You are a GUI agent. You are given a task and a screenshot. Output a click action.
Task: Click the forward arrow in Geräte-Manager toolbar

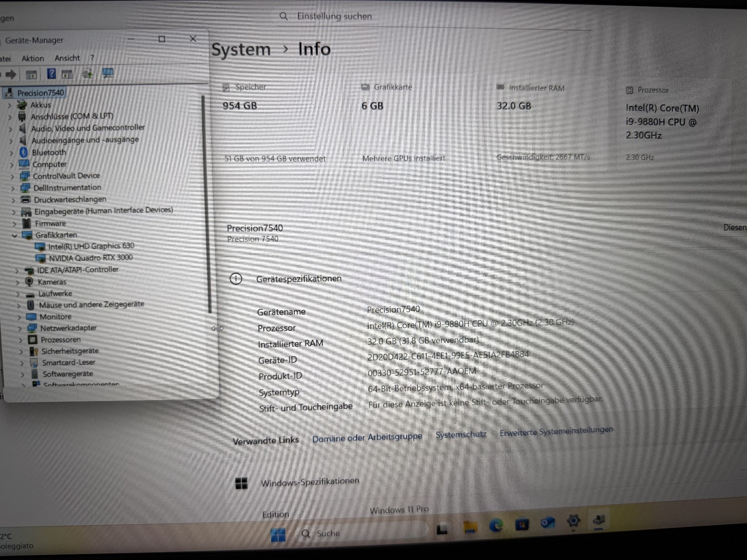11,74
